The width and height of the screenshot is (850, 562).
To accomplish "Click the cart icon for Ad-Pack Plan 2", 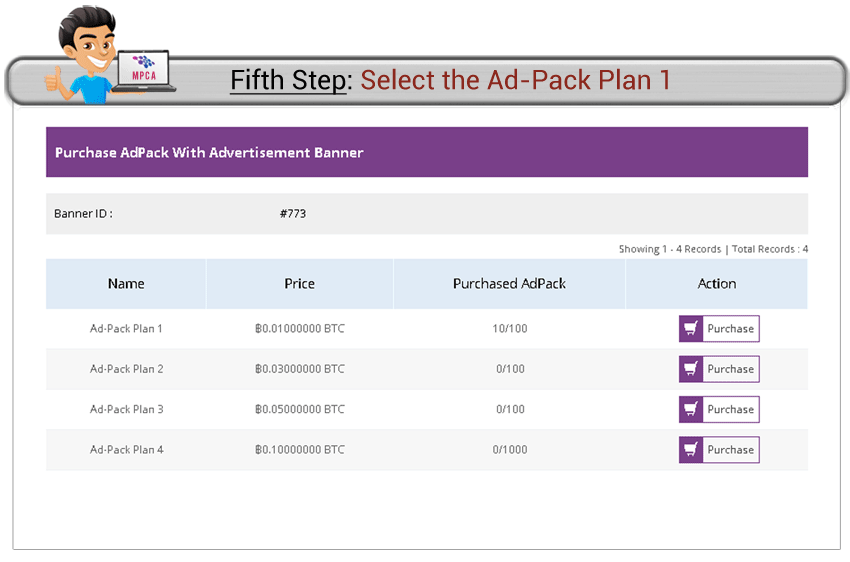I will click(x=691, y=369).
